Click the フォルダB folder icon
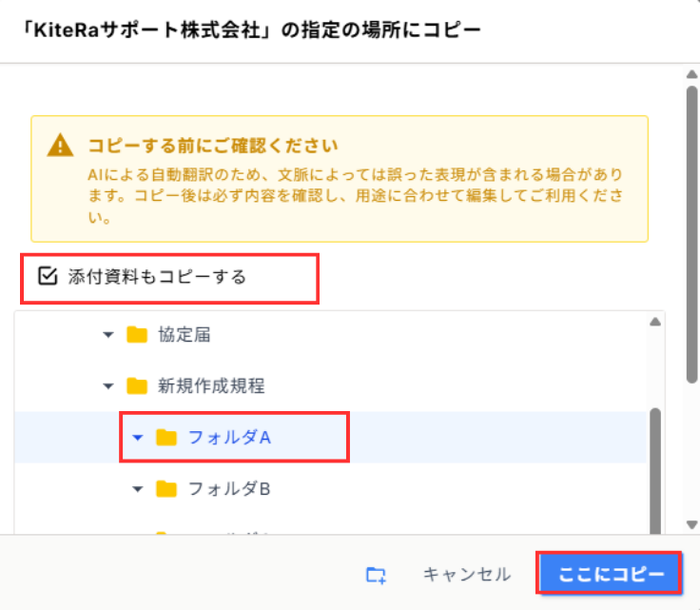The image size is (700, 610). coord(167,489)
